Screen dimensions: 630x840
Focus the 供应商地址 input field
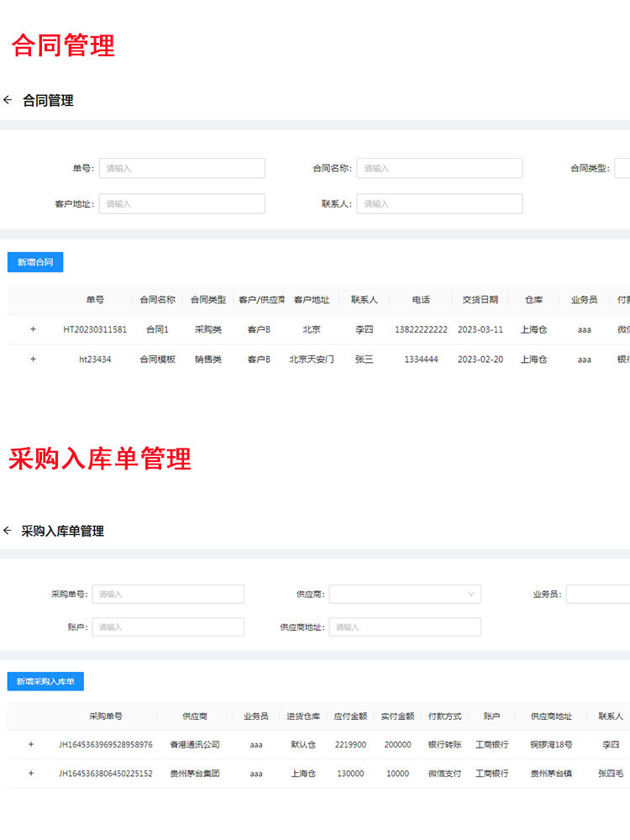tap(405, 627)
